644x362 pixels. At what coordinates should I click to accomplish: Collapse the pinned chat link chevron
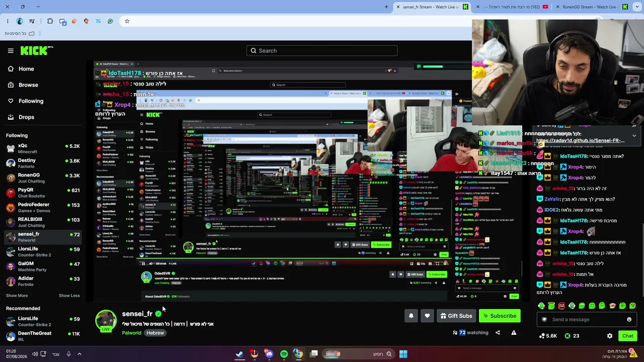tap(634, 136)
